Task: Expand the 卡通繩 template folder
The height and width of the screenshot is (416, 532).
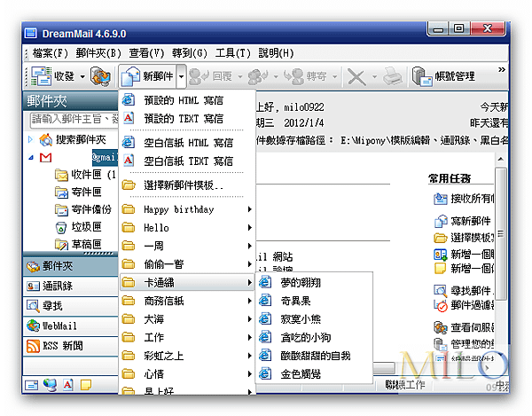Action: tap(187, 282)
